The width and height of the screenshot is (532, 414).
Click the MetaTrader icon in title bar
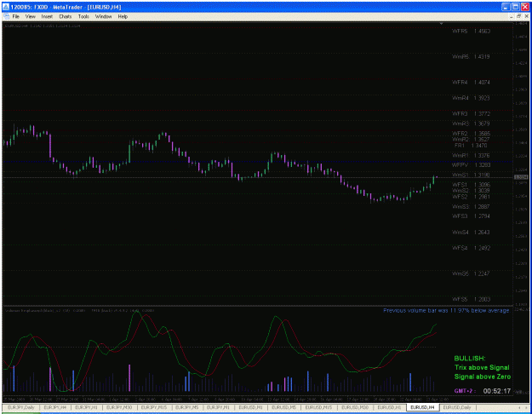click(6, 7)
